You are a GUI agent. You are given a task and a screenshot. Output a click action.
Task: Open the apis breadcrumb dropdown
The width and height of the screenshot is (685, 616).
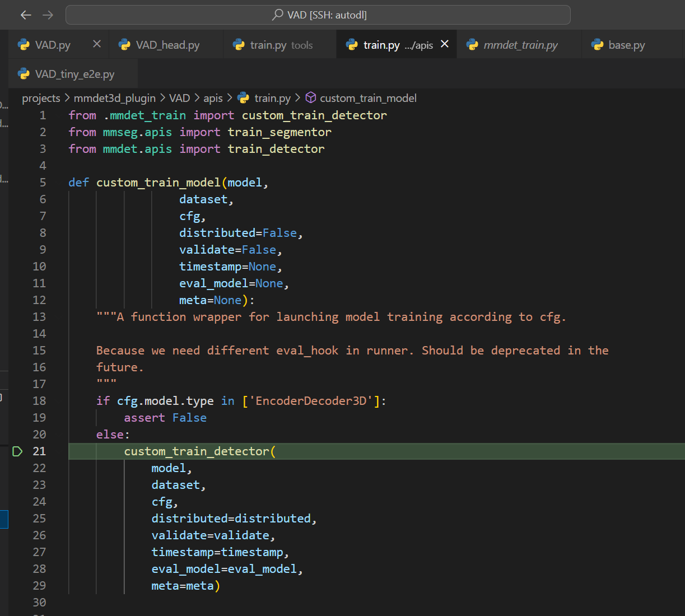pyautogui.click(x=213, y=98)
